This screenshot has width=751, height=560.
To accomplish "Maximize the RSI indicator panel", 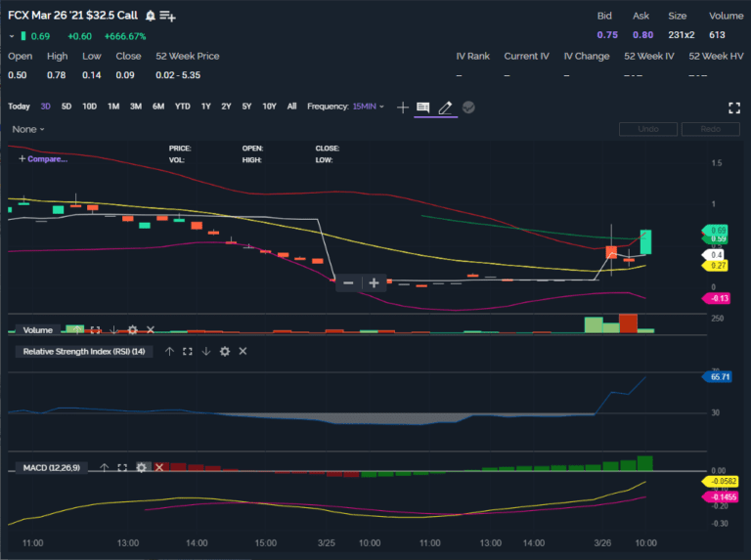I will [x=188, y=351].
